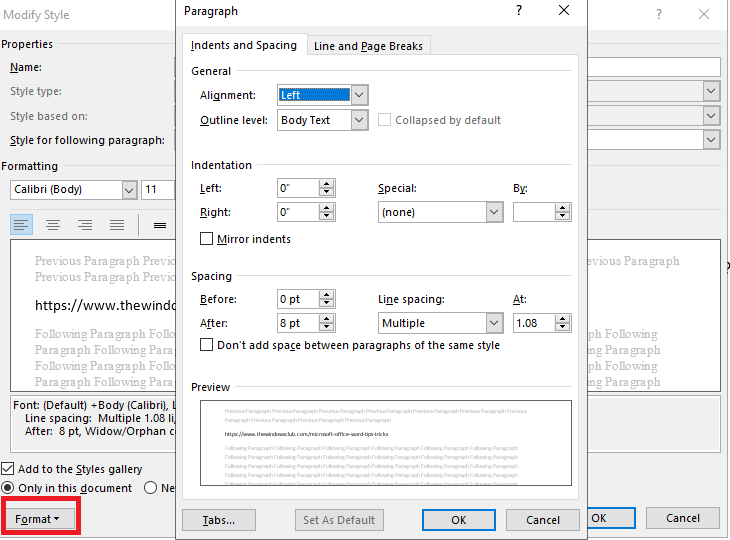Image resolution: width=730 pixels, height=540 pixels.
Task: Click the Paragraph dialog help question mark
Action: coord(519,11)
